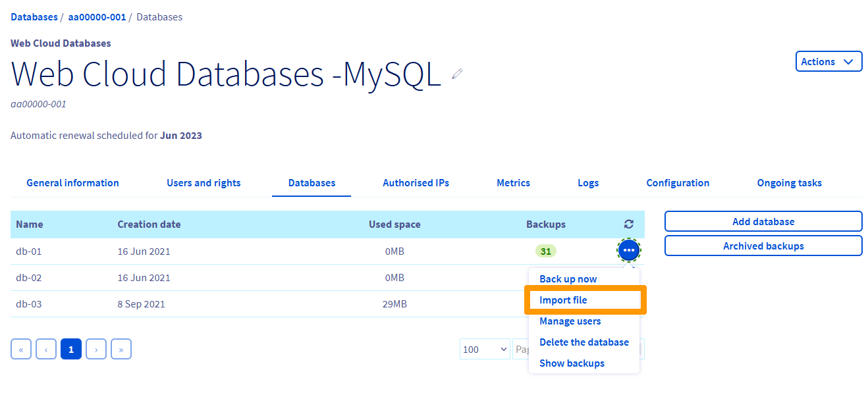The width and height of the screenshot is (868, 395).
Task: Go to the previous page with the left chevron
Action: 45,348
